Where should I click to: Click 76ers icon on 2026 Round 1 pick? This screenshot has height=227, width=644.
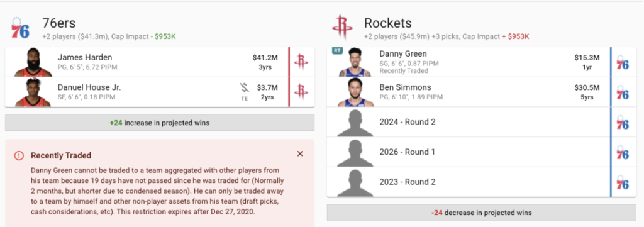click(x=623, y=152)
